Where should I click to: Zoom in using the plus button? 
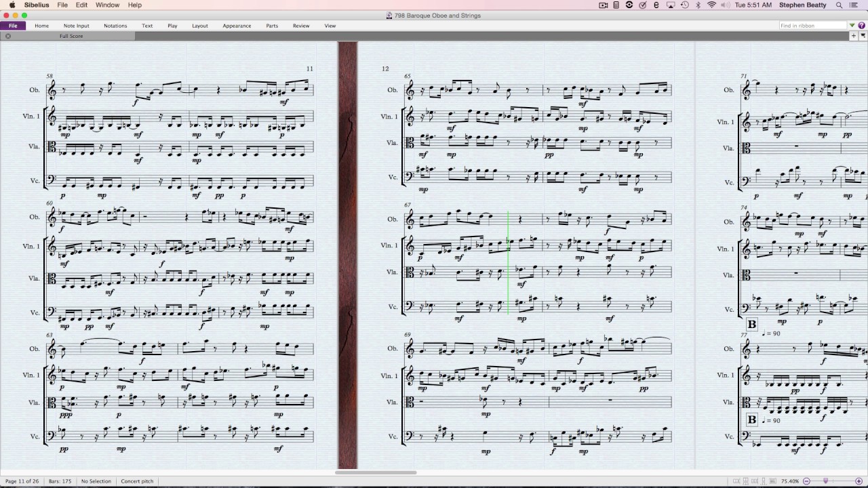(859, 481)
